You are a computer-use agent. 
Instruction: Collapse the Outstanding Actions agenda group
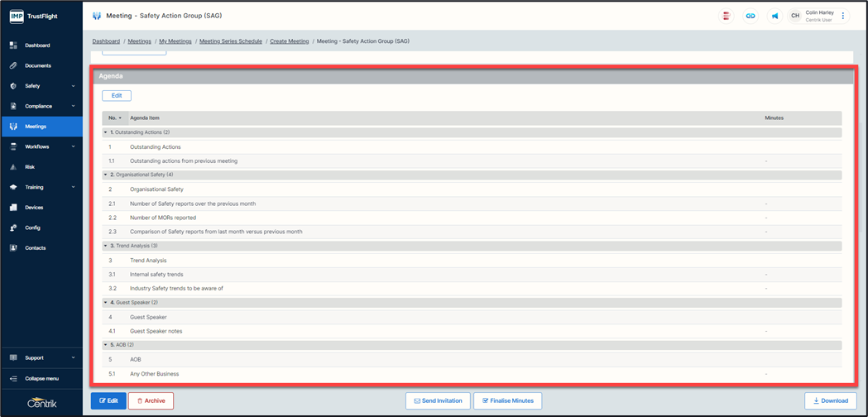pyautogui.click(x=106, y=132)
